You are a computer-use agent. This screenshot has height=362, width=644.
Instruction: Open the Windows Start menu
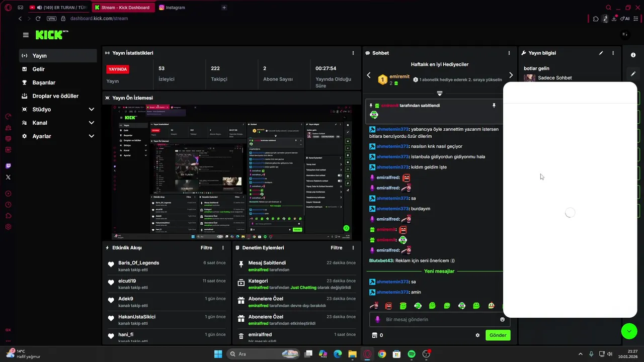pyautogui.click(x=218, y=354)
